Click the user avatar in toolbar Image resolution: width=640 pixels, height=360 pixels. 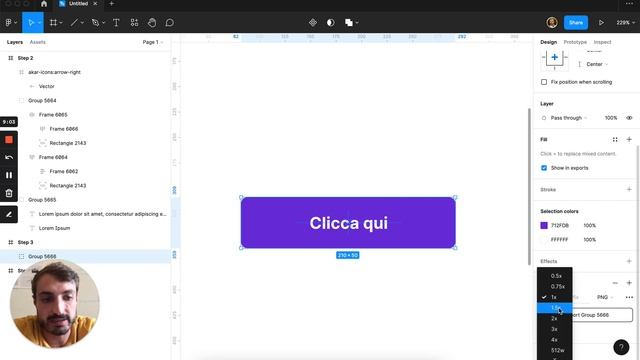[552, 23]
